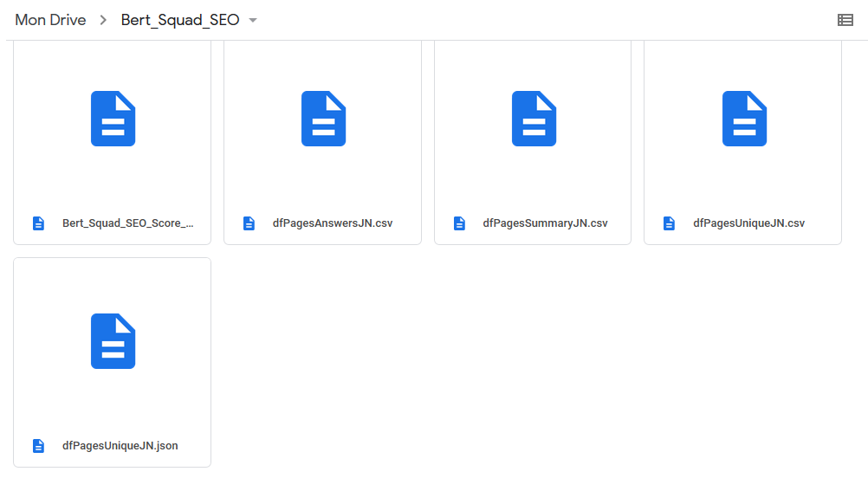The width and height of the screenshot is (868, 478).
Task: Click breadcrumb chevron separator after Mon Drive
Action: point(103,21)
